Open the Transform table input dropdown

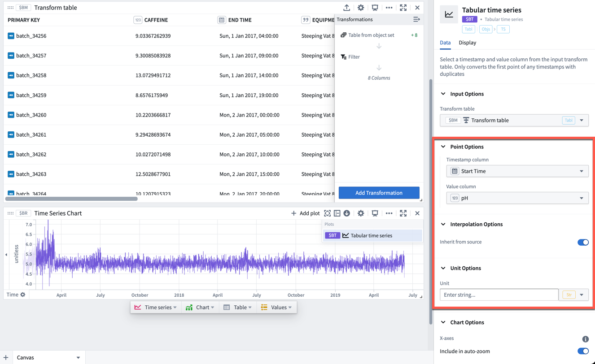[514, 120]
